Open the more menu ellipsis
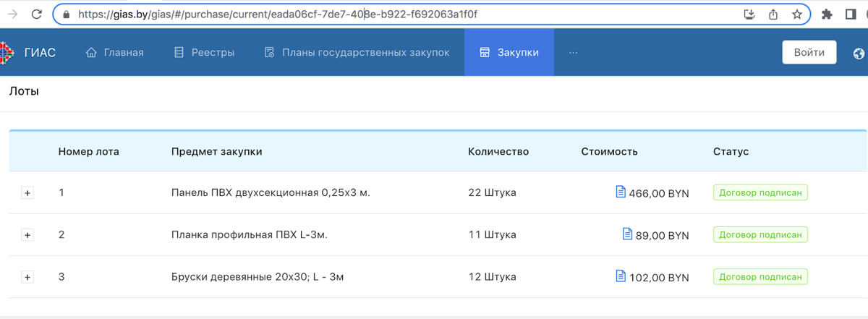The width and height of the screenshot is (868, 319). click(574, 52)
